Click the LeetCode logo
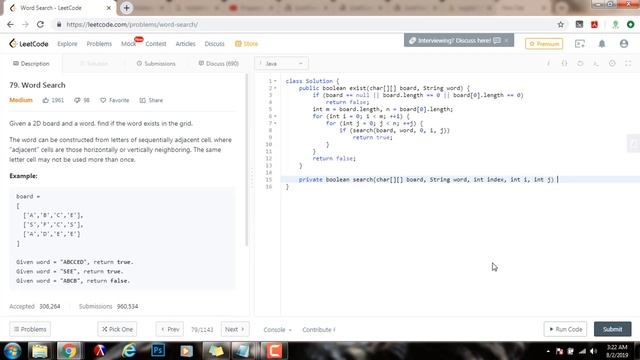640x360 pixels. (29, 44)
